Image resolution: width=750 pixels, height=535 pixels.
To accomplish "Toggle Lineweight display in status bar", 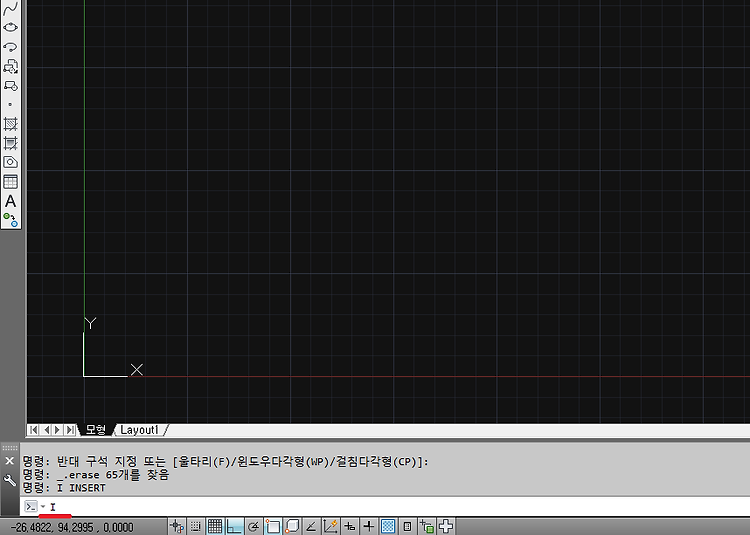I will pyautogui.click(x=369, y=526).
